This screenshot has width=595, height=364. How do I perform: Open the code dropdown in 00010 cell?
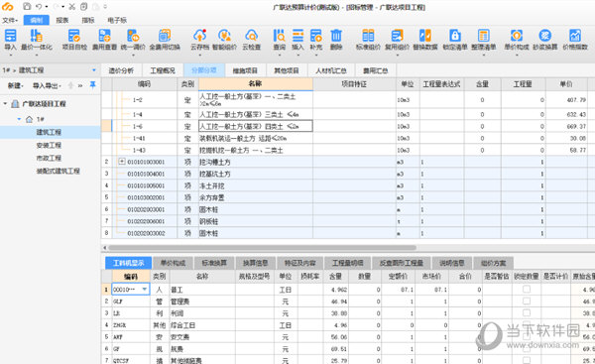pyautogui.click(x=145, y=290)
